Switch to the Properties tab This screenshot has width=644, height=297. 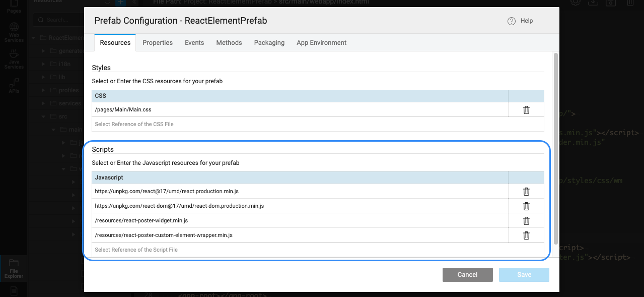coord(158,43)
